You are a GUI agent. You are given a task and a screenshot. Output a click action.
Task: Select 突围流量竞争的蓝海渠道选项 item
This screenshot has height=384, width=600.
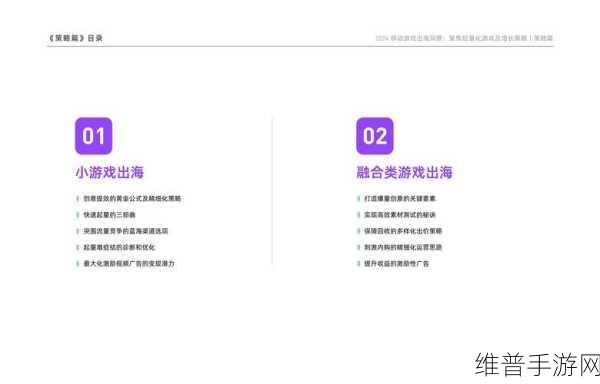click(x=126, y=231)
